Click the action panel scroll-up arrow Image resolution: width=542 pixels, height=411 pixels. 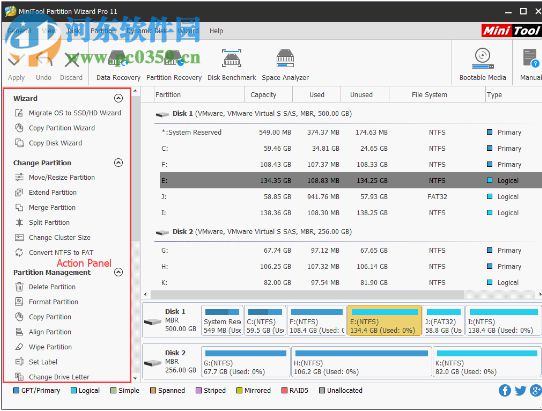(135, 91)
